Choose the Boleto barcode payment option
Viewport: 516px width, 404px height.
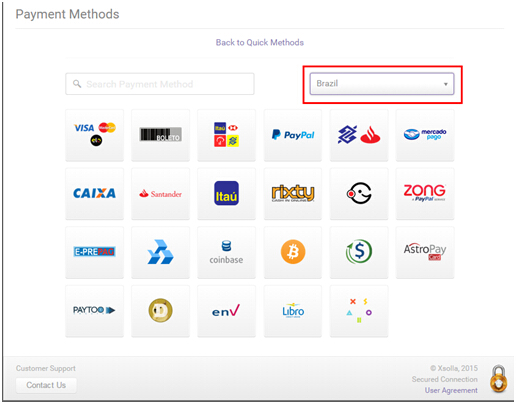tap(160, 135)
